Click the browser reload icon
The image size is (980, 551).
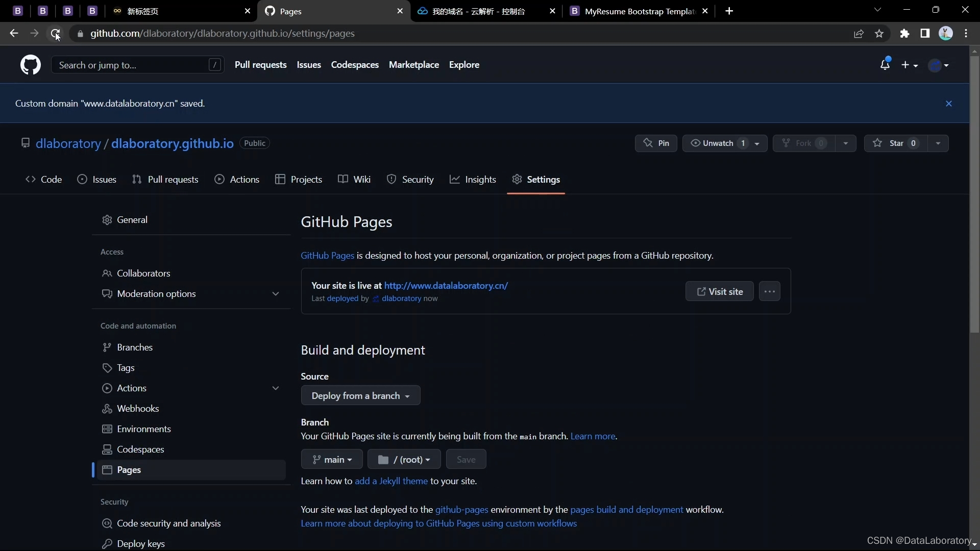pos(55,34)
